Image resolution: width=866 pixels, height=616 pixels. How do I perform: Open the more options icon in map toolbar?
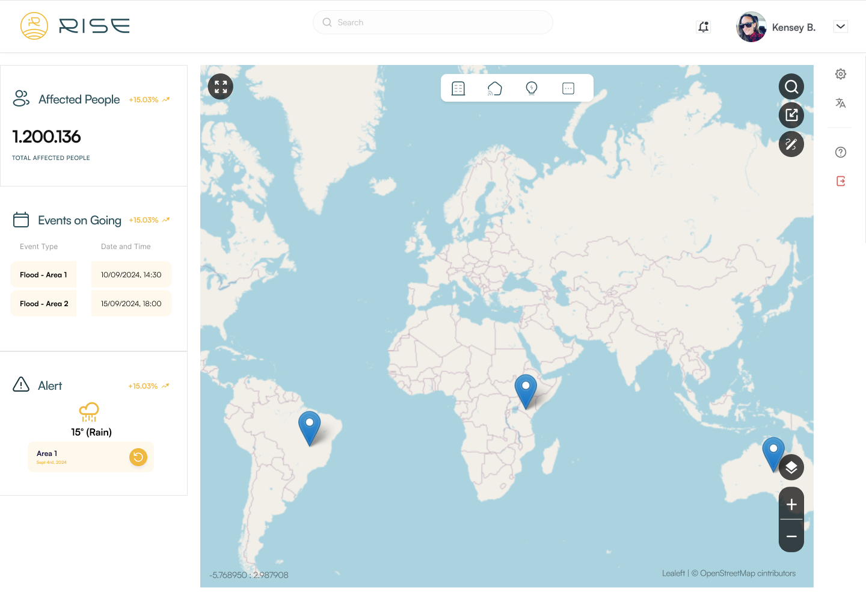pos(568,88)
